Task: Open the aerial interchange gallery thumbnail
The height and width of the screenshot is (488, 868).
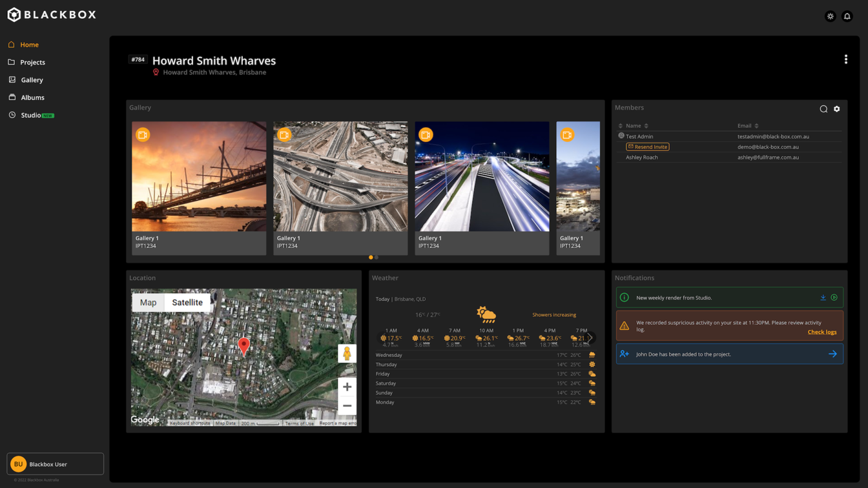Action: point(340,176)
